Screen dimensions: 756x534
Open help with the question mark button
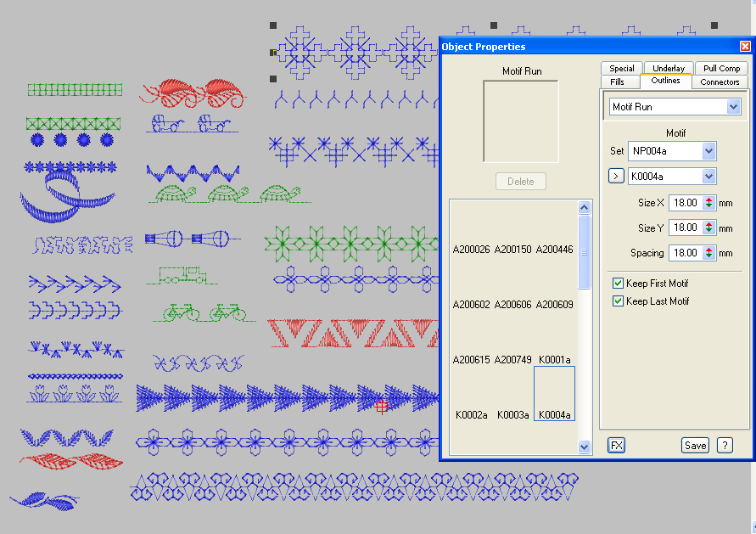pyautogui.click(x=725, y=445)
